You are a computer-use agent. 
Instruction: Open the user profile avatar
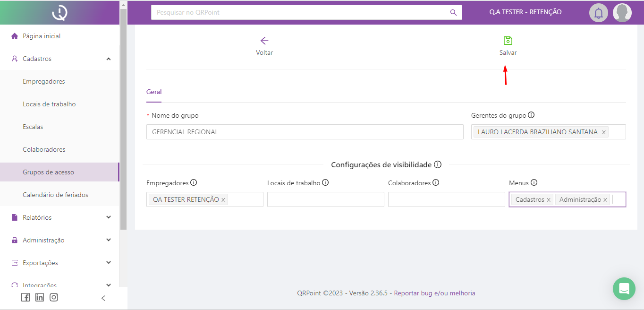click(x=622, y=13)
